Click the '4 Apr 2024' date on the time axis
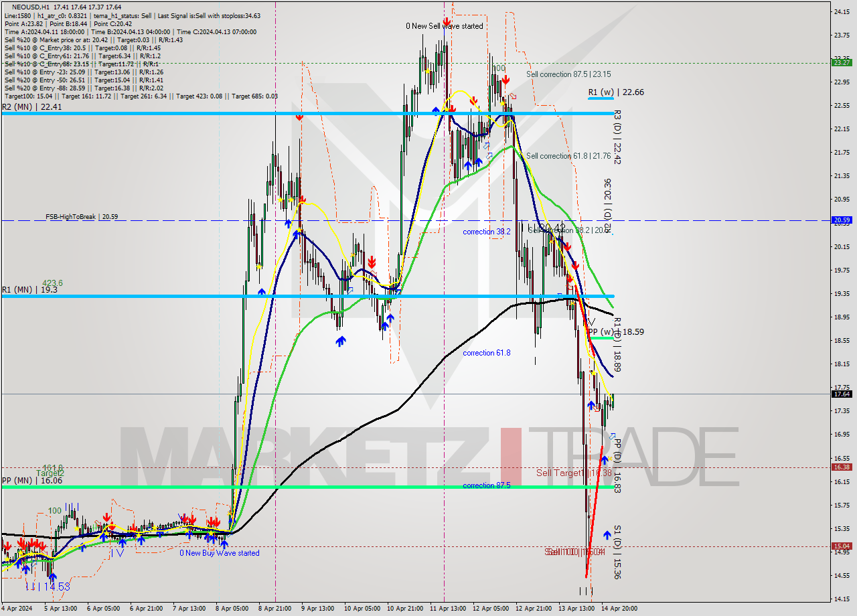Image resolution: width=857 pixels, height=616 pixels. coord(18,609)
